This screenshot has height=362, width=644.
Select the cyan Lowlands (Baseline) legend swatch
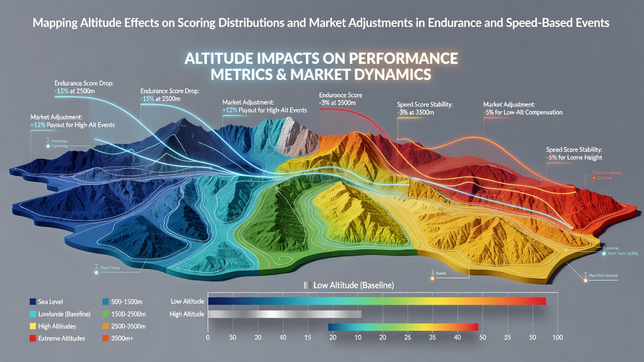click(x=33, y=314)
